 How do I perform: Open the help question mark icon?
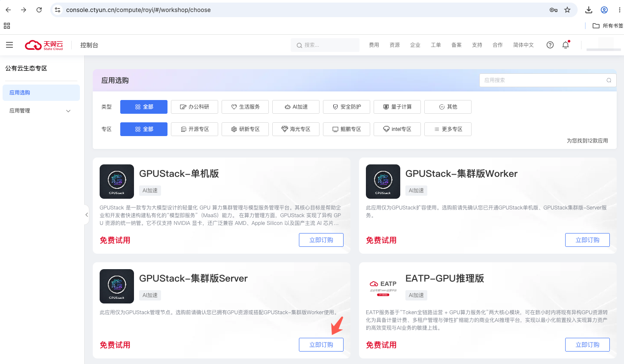550,45
